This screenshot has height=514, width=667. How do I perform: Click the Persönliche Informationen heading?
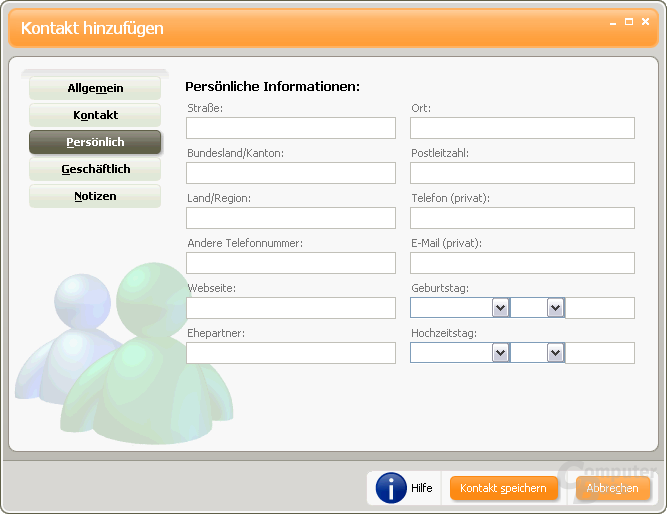coord(272,86)
